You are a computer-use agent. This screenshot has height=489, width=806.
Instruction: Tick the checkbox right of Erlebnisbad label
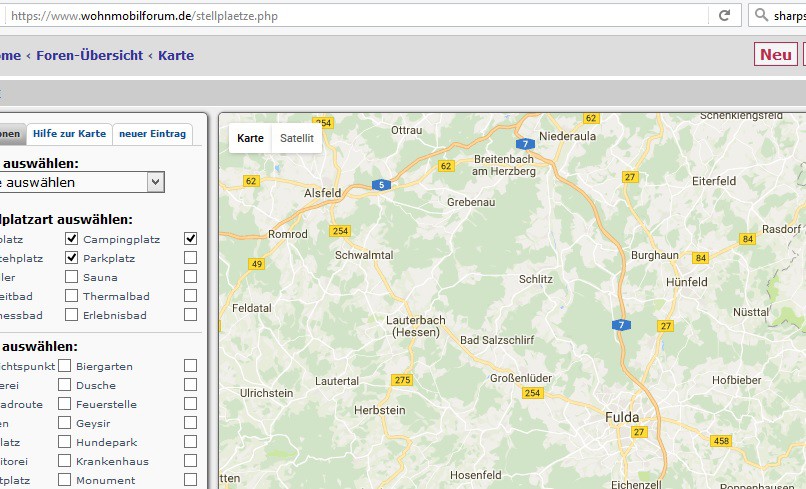pos(191,315)
